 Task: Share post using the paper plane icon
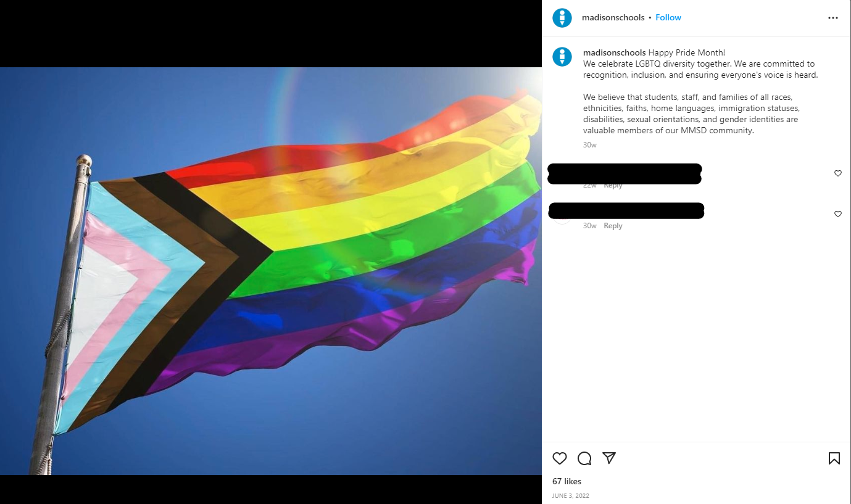[609, 458]
